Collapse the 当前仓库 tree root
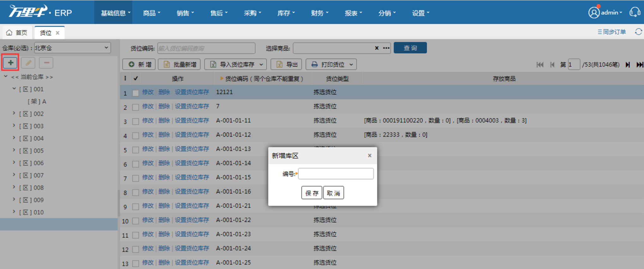The height and width of the screenshot is (269, 644). coord(6,76)
